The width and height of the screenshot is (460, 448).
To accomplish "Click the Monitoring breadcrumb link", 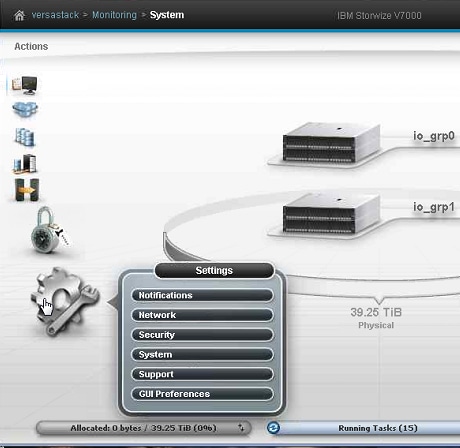I will (114, 15).
